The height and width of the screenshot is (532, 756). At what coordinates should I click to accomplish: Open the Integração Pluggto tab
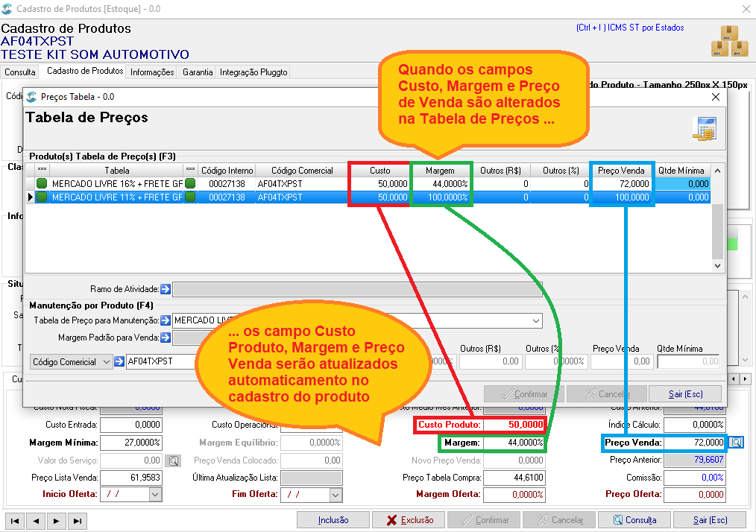coord(253,72)
